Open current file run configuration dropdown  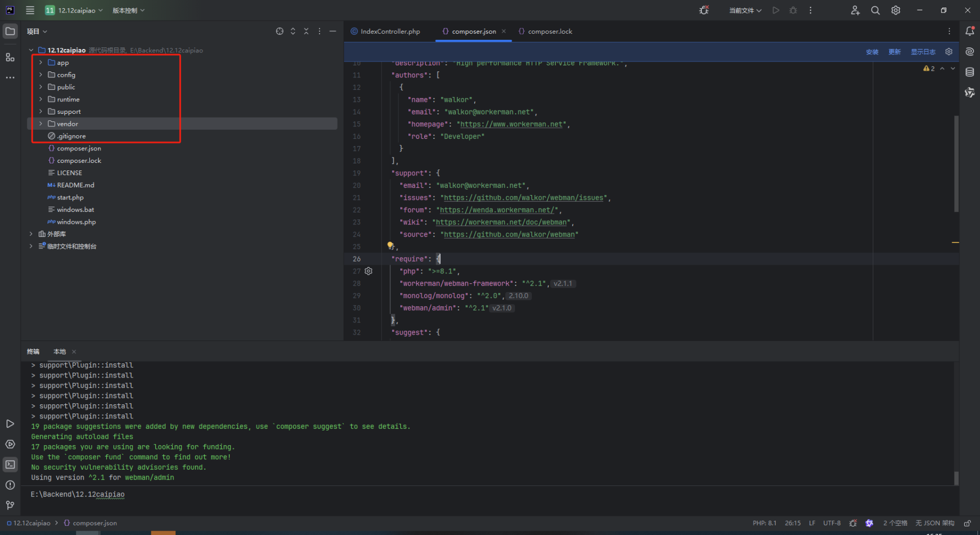pos(745,10)
